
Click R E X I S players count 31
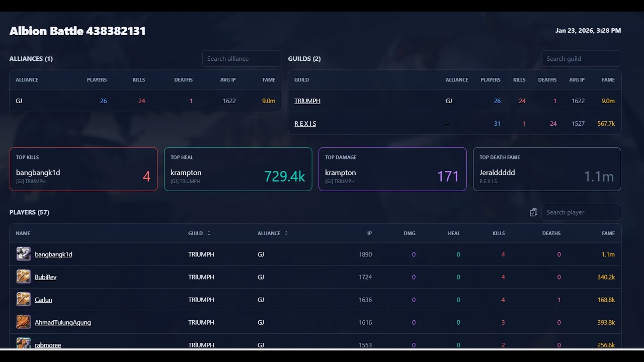point(497,123)
